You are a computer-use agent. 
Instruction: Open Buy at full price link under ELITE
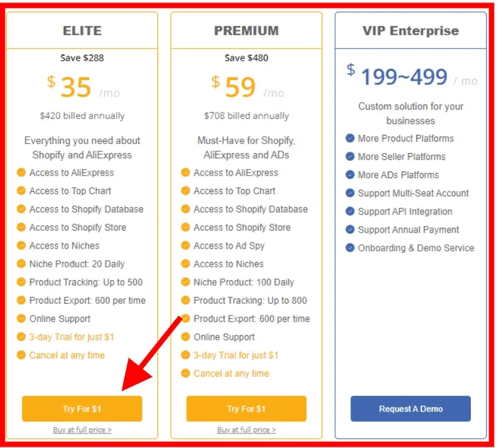(x=82, y=430)
